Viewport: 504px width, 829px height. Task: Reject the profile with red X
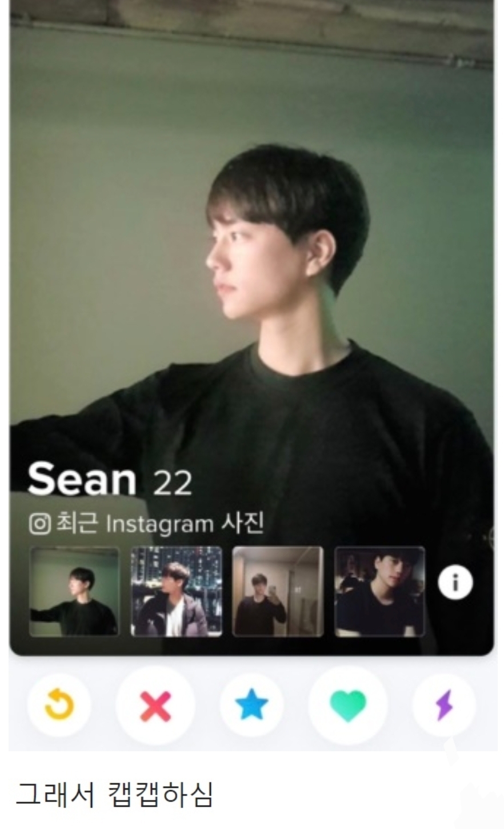pos(155,706)
